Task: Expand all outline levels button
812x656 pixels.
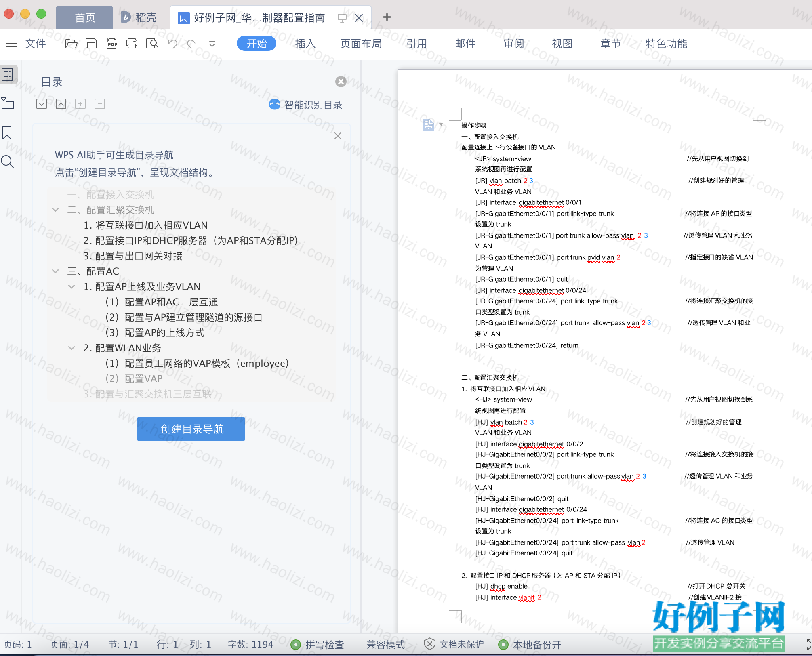Action: coord(42,104)
